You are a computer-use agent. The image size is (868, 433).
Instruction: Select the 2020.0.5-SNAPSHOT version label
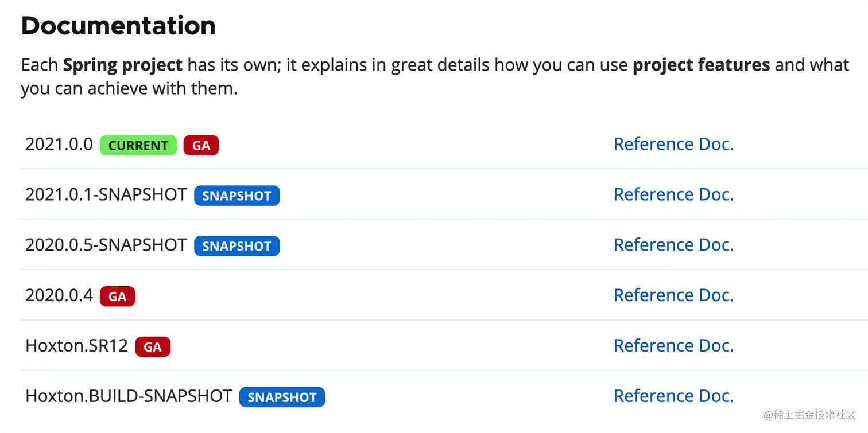(x=106, y=245)
